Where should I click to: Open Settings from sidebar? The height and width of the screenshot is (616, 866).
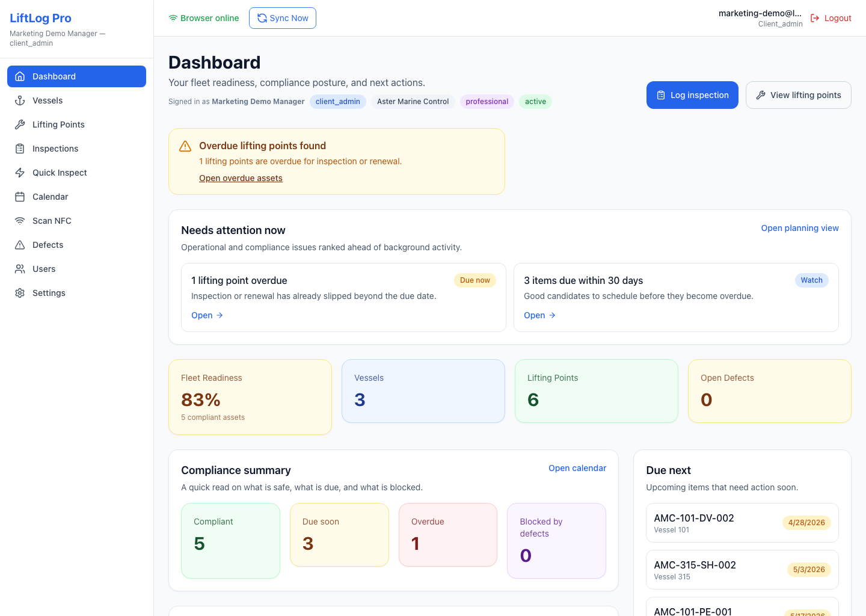(76, 293)
